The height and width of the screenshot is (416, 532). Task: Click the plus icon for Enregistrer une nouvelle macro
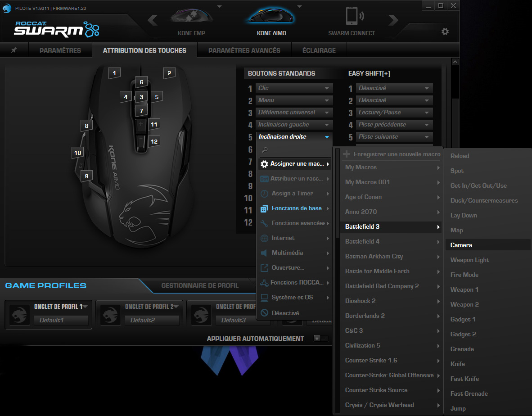pyautogui.click(x=347, y=154)
